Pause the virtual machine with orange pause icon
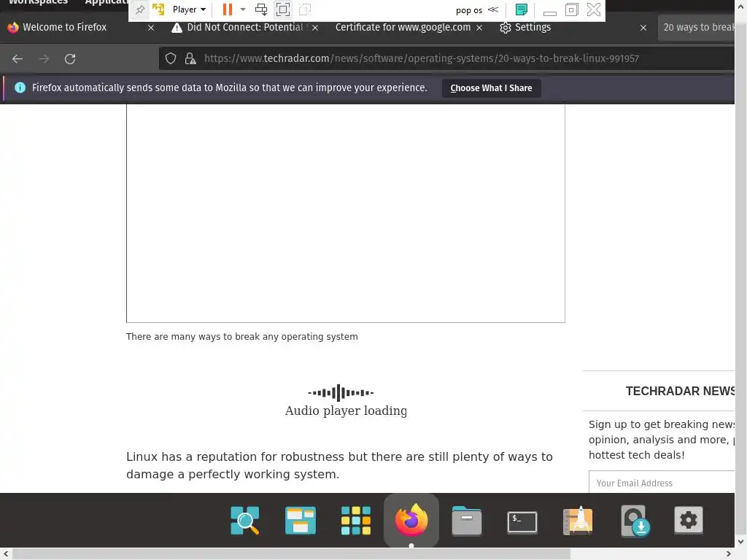The height and width of the screenshot is (560, 747). (228, 9)
